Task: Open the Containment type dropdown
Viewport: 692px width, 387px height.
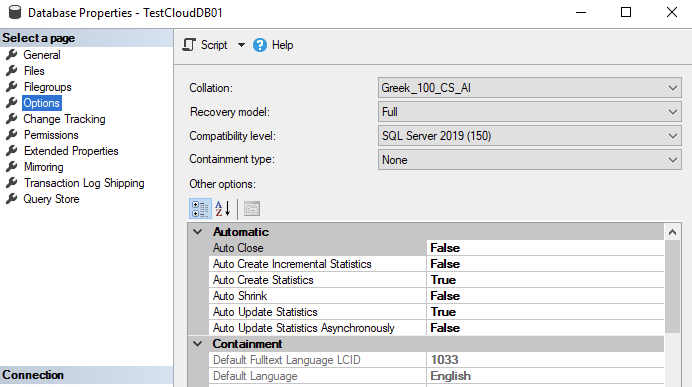Action: (x=530, y=160)
